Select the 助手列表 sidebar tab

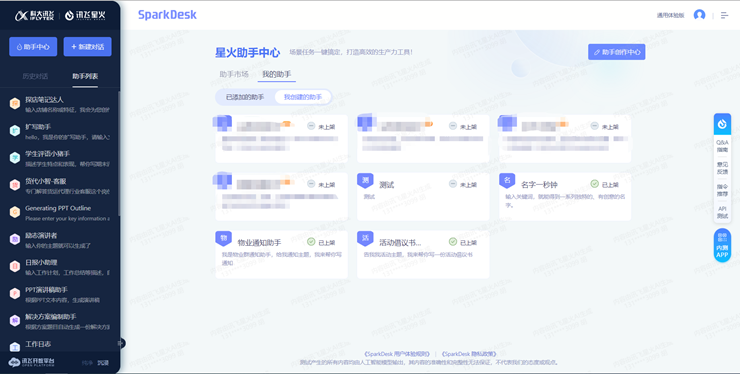[85, 76]
